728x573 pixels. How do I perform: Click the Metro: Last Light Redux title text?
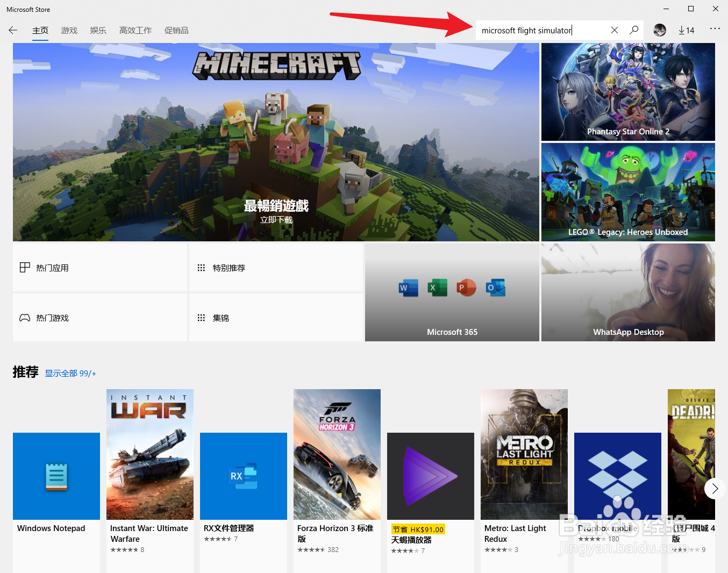(x=515, y=534)
